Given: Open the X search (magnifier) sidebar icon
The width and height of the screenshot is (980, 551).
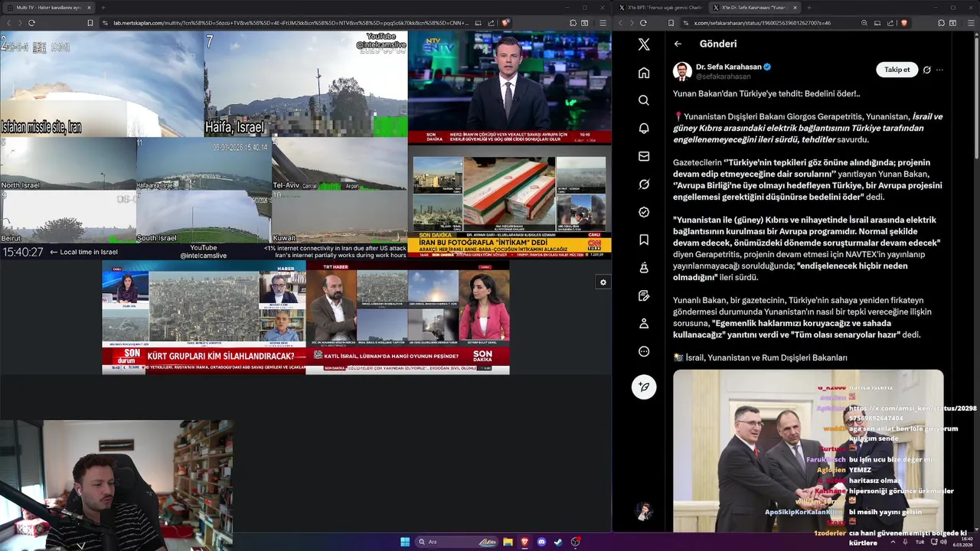Looking at the screenshot, I should click(644, 100).
